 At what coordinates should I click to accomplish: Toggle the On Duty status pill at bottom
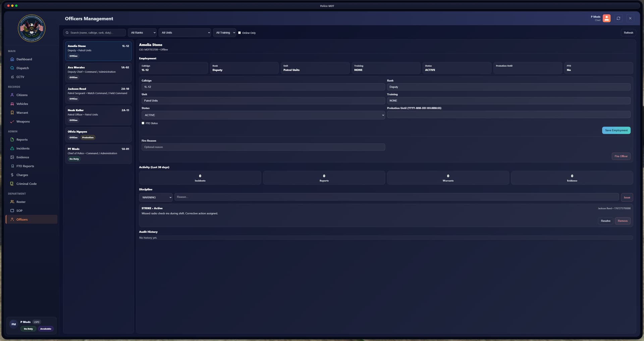28,329
